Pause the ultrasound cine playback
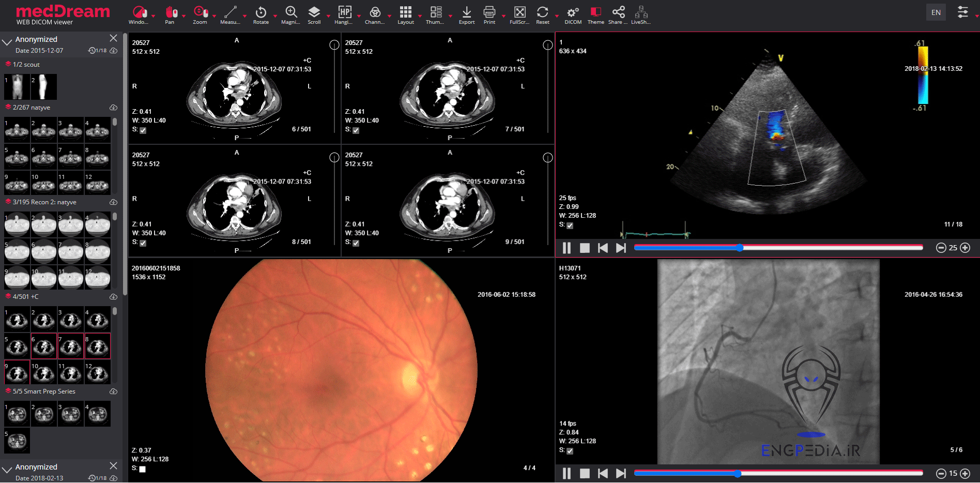Screen dimensions: 980x483 (566, 248)
